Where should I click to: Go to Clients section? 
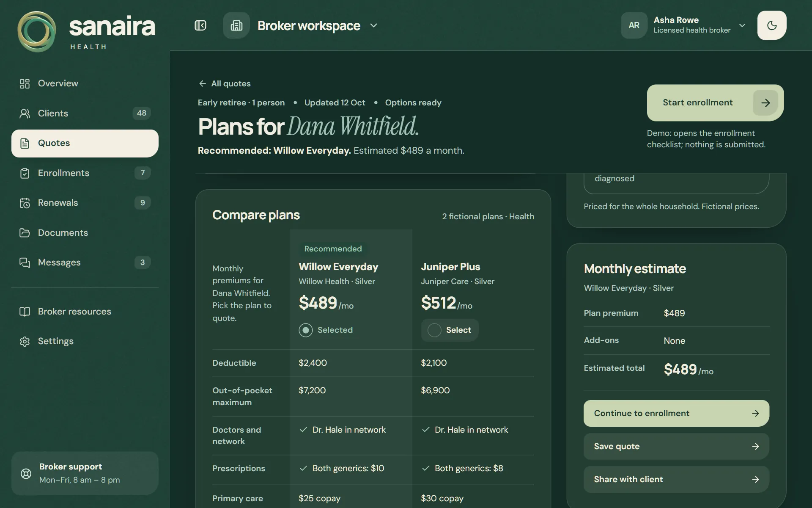tap(85, 113)
